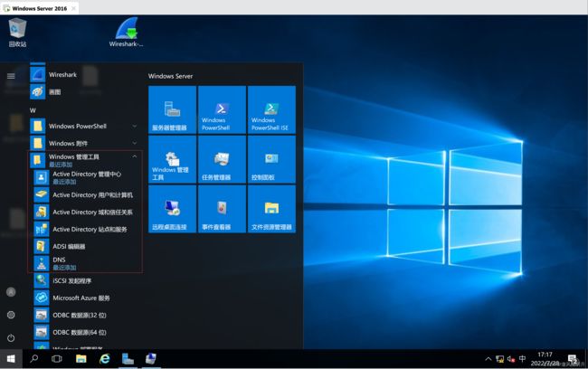
Task: Open the File Explorer tile (文件资源管理器)
Action: click(271, 209)
